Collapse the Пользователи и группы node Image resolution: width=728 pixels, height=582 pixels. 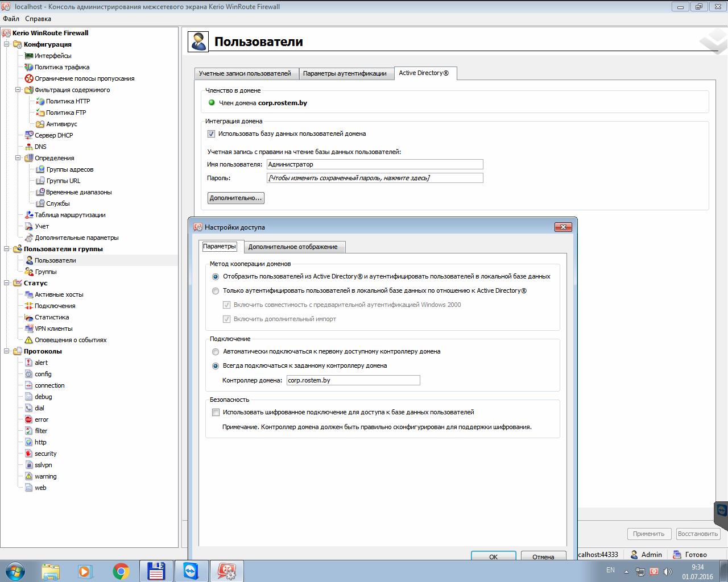(x=7, y=249)
